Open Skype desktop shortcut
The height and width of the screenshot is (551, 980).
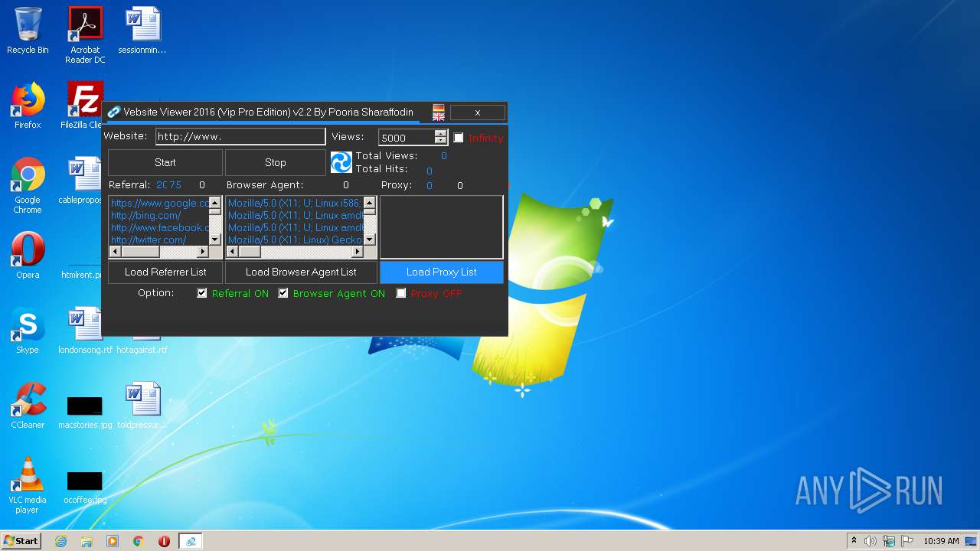[x=28, y=331]
